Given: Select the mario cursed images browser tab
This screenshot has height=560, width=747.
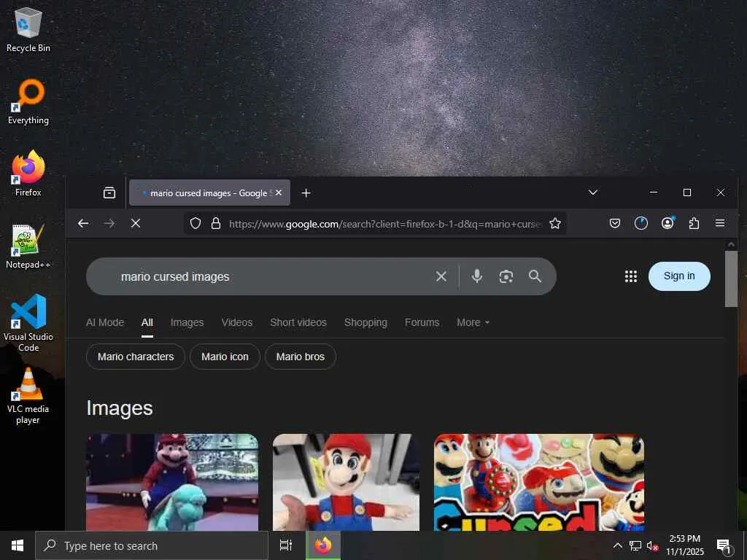Looking at the screenshot, I should coord(209,192).
